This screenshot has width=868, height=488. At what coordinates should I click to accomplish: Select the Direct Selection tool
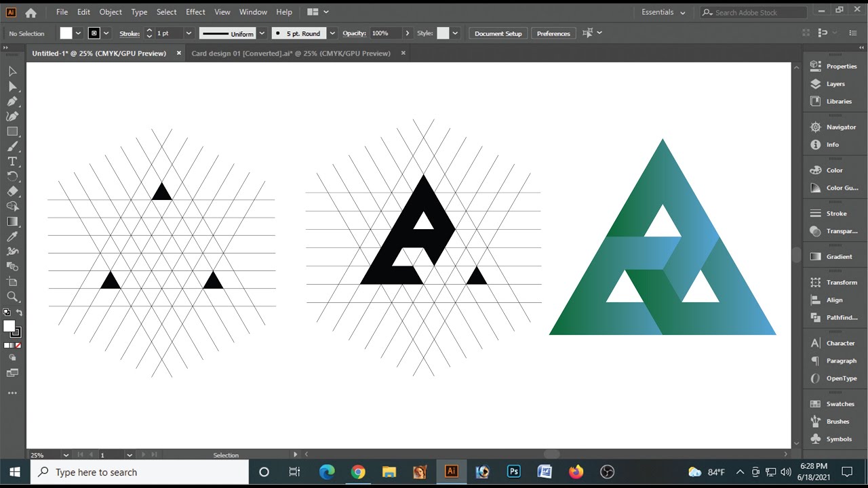click(x=12, y=86)
